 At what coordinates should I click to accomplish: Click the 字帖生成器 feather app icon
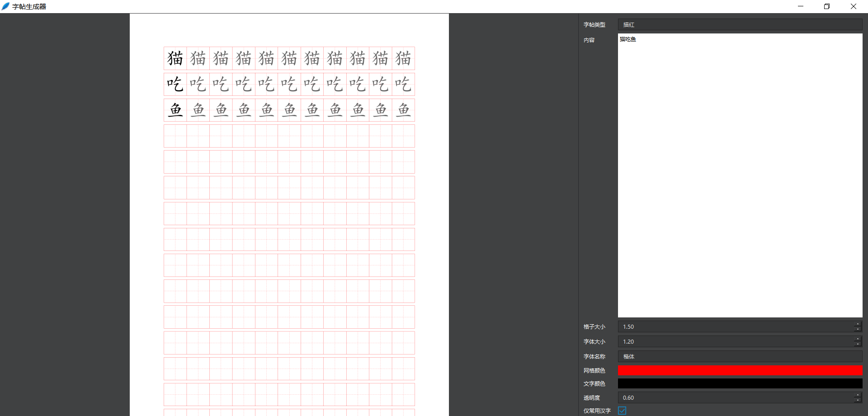[x=5, y=6]
